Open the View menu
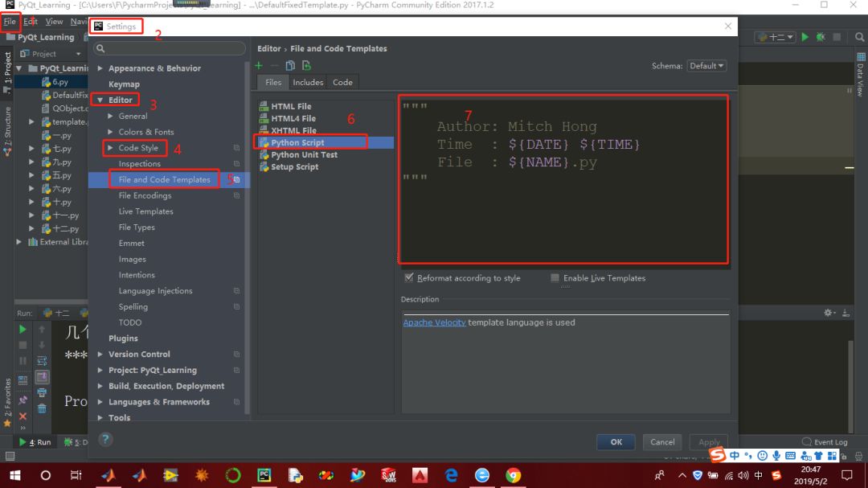The height and width of the screenshot is (488, 868). [x=54, y=22]
